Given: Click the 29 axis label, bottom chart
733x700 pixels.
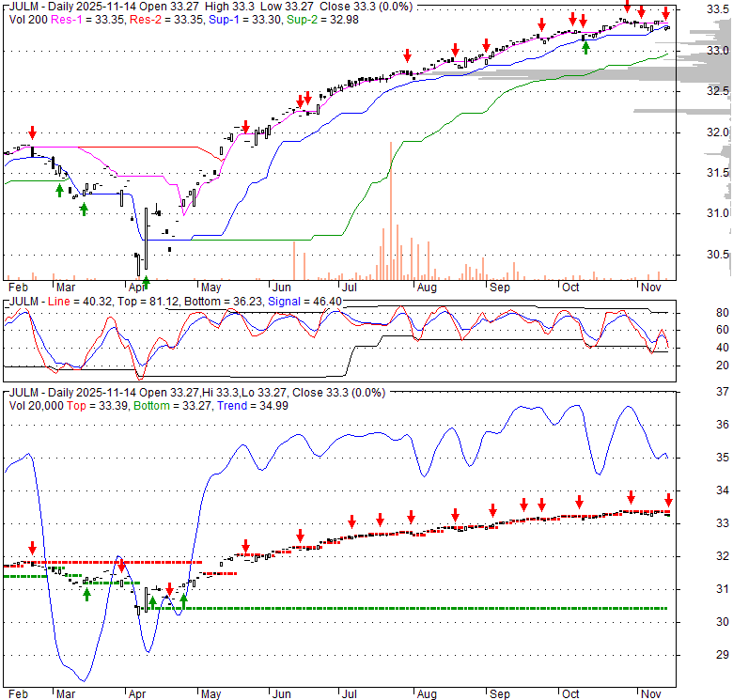Looking at the screenshot, I should pos(723,655).
